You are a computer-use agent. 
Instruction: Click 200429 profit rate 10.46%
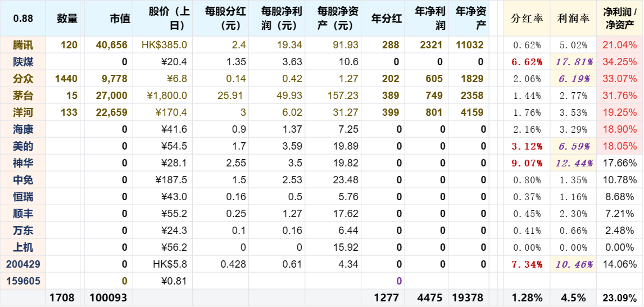[x=573, y=264]
